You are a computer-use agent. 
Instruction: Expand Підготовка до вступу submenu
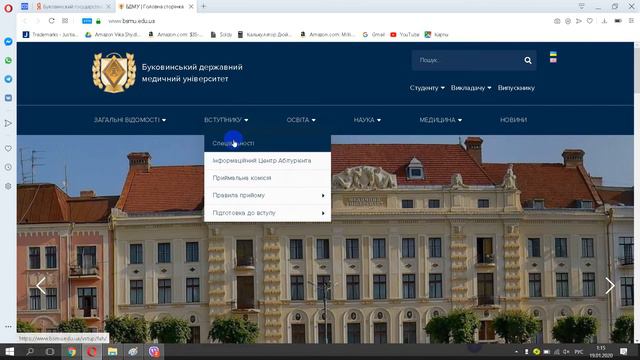267,213
